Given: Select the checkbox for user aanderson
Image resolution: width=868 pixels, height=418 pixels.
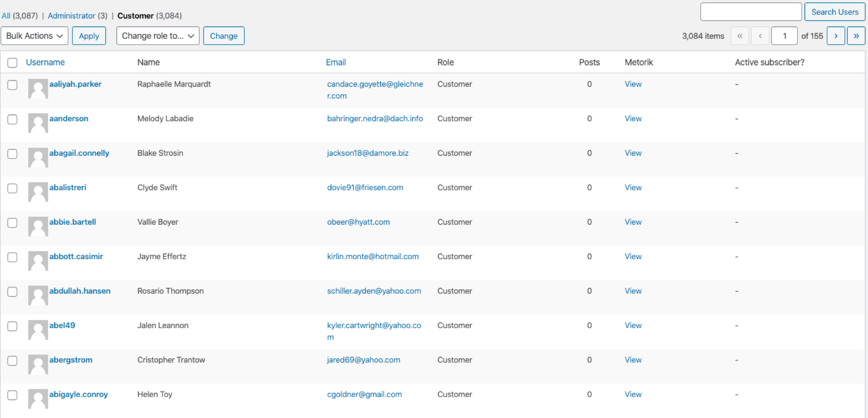Looking at the screenshot, I should pyautogui.click(x=12, y=119).
